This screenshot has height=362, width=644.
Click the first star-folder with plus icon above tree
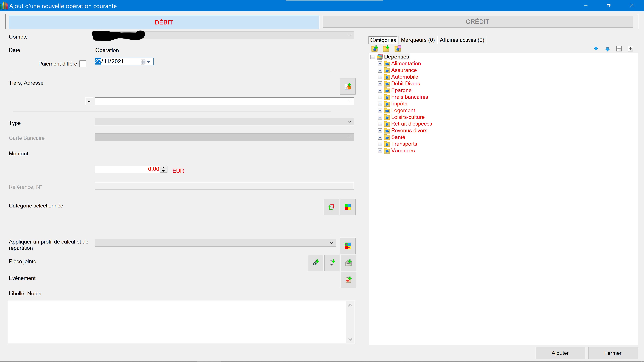click(x=374, y=48)
